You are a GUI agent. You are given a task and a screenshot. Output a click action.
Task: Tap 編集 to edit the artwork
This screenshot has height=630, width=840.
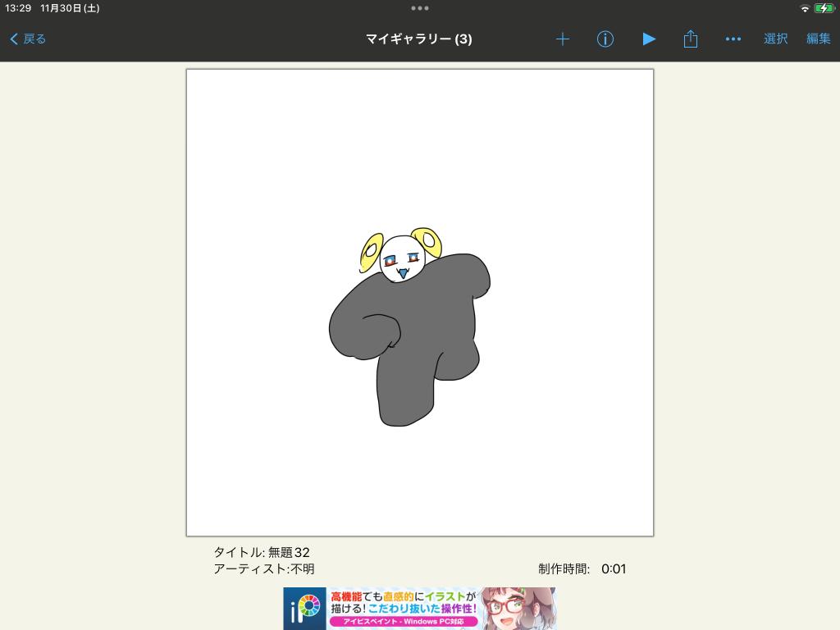(818, 39)
